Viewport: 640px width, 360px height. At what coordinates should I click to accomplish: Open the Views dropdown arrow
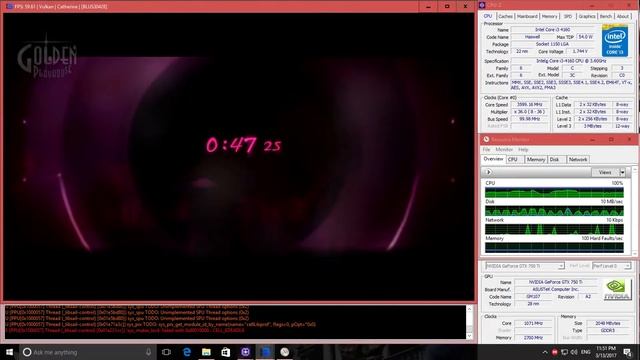tap(622, 172)
